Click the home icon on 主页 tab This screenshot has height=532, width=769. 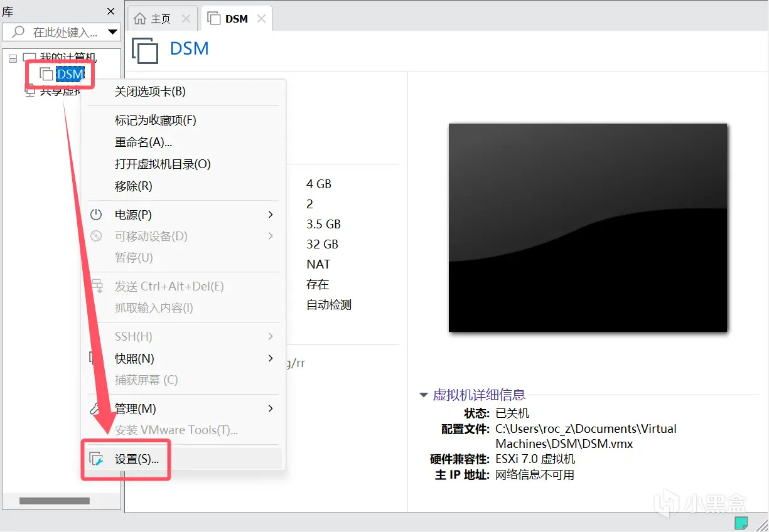141,19
